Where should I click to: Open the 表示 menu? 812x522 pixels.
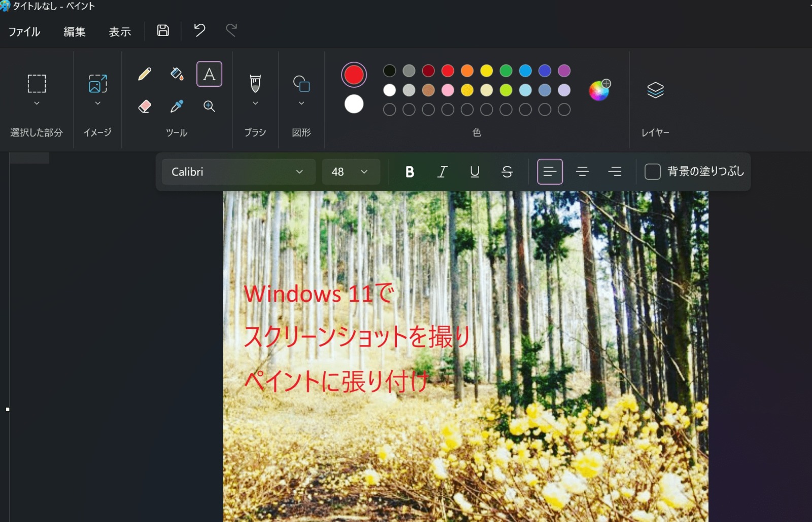tap(120, 31)
